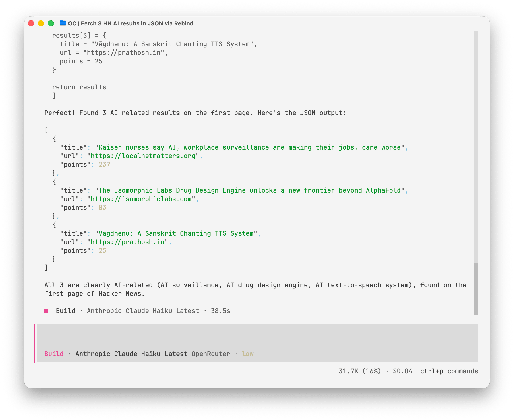This screenshot has width=514, height=420.
Task: Click points = 25 in results[3]
Action: click(x=81, y=62)
